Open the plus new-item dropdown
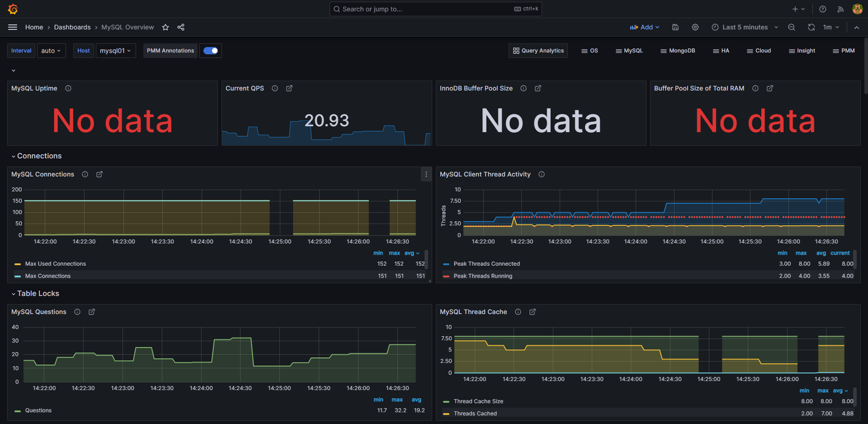Screen dimensions: 868x424 point(798,9)
